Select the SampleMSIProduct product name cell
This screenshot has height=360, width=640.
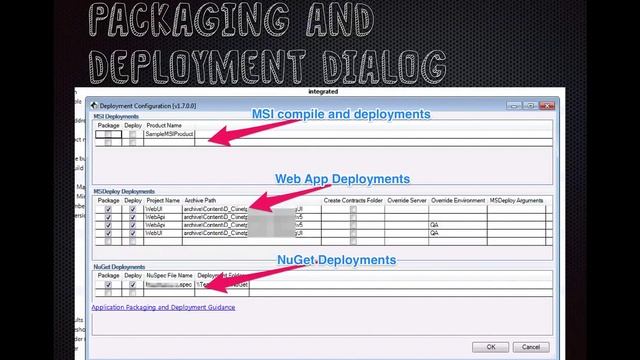click(x=169, y=134)
